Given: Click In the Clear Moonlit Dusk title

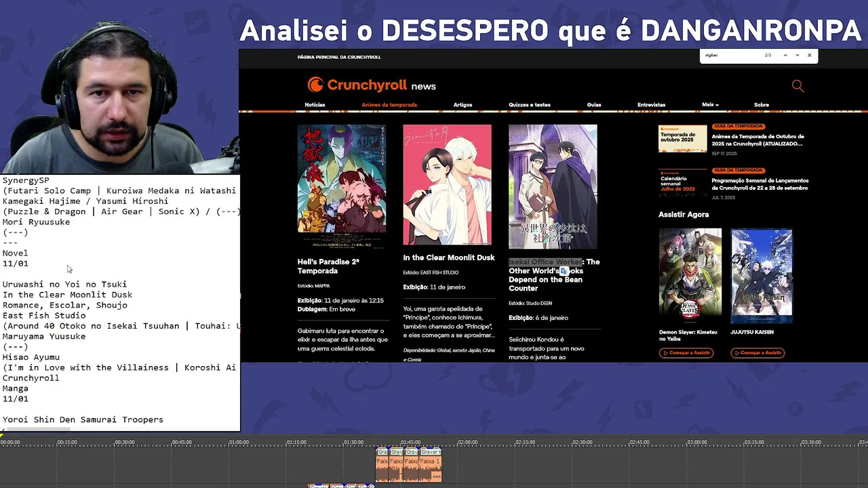Looking at the screenshot, I should click(x=449, y=258).
